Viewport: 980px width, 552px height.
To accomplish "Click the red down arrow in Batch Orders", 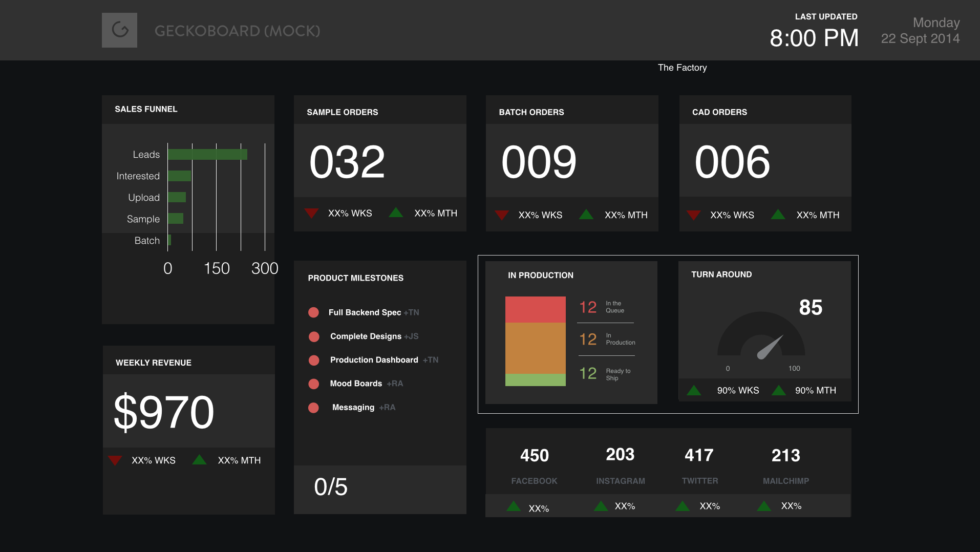I will click(502, 215).
